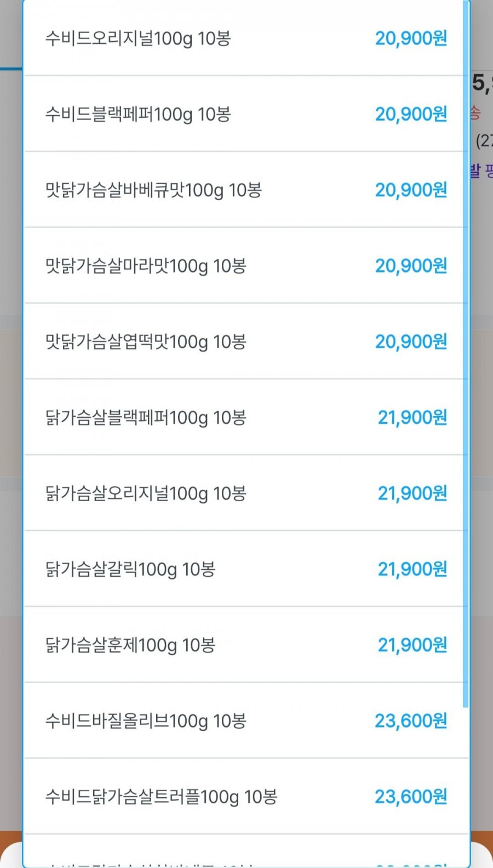This screenshot has height=868, width=493.
Task: Pick 닭가슴살오리지널100g 10봉 from dropdown
Action: [x=146, y=493]
